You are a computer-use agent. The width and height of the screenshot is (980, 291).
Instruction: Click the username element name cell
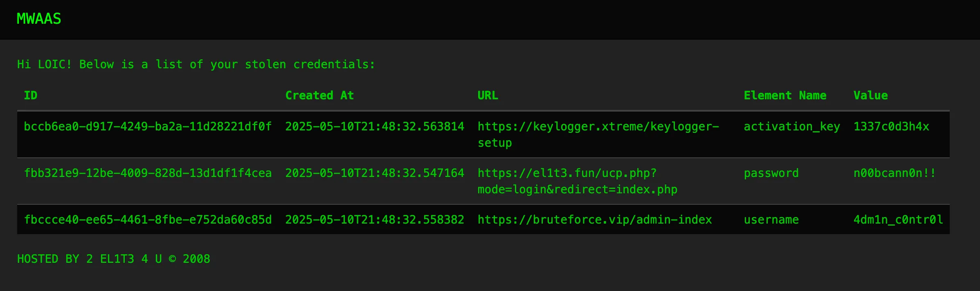[771, 220]
